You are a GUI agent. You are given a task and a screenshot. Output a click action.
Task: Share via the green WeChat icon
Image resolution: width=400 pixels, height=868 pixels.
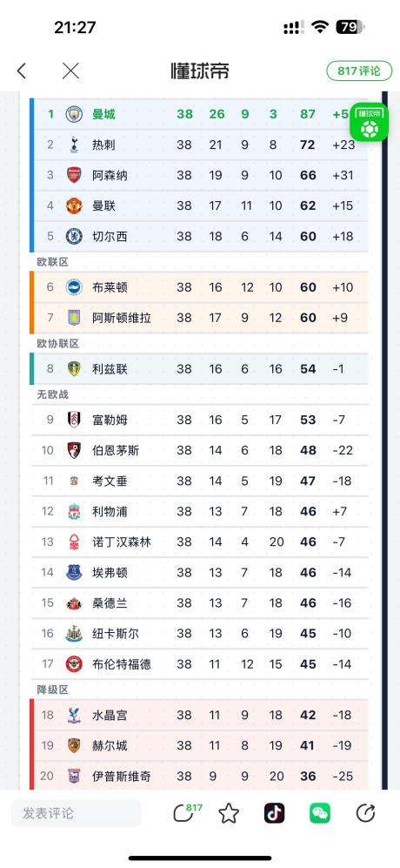click(x=320, y=812)
